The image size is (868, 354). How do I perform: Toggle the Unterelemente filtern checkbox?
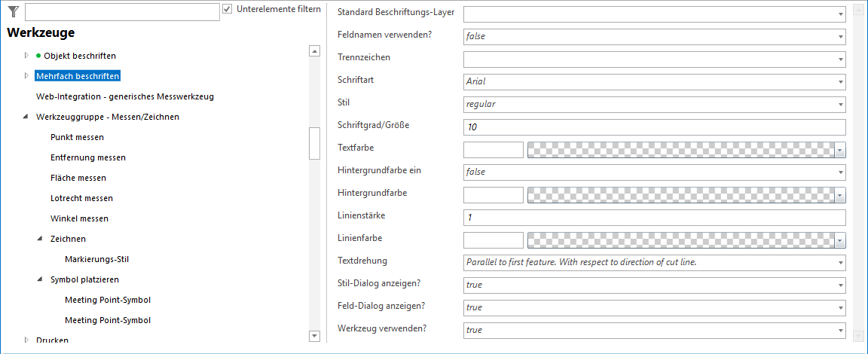228,9
